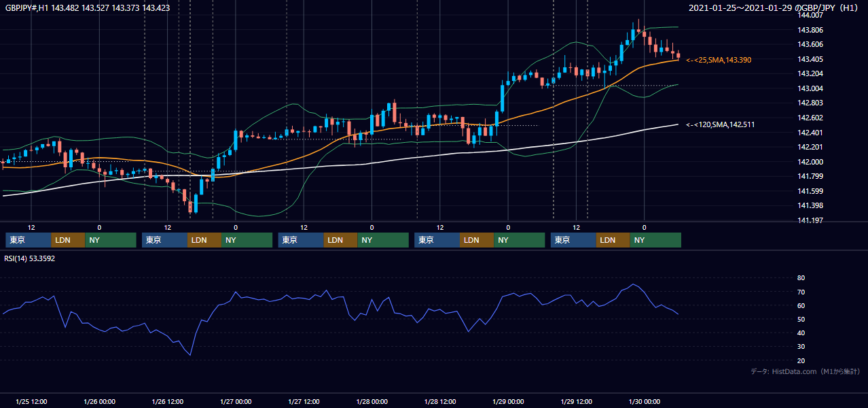This screenshot has width=868, height=408.
Task: Select the fourth NY session box from left
Action: [x=520, y=240]
